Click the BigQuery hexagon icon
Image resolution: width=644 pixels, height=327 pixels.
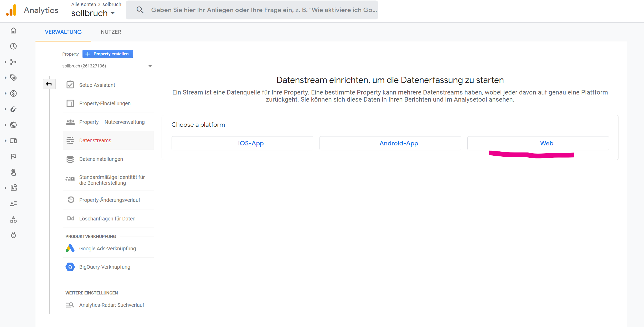[70, 267]
